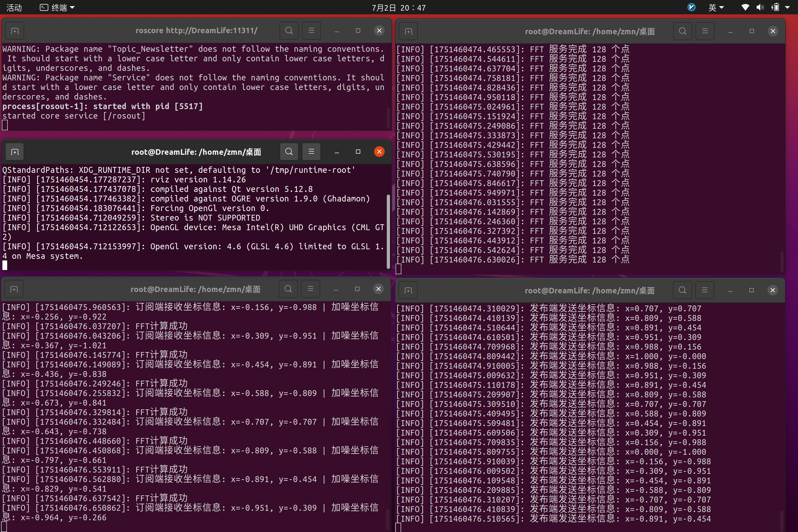
Task: Add a new tab in the FFT service terminal
Action: click(409, 32)
